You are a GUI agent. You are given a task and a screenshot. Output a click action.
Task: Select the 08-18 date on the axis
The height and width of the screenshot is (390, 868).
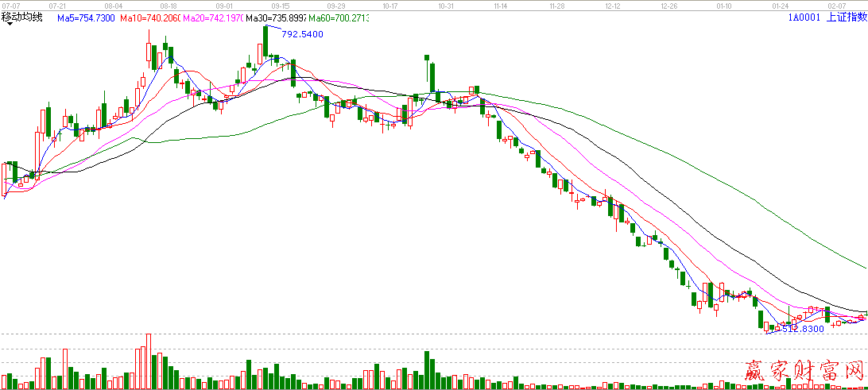click(x=168, y=5)
